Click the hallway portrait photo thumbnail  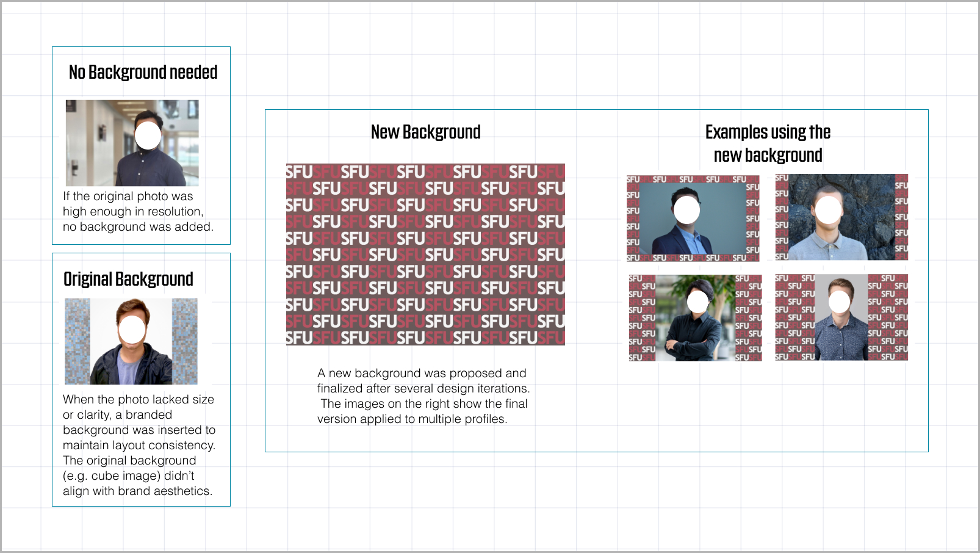click(x=132, y=143)
